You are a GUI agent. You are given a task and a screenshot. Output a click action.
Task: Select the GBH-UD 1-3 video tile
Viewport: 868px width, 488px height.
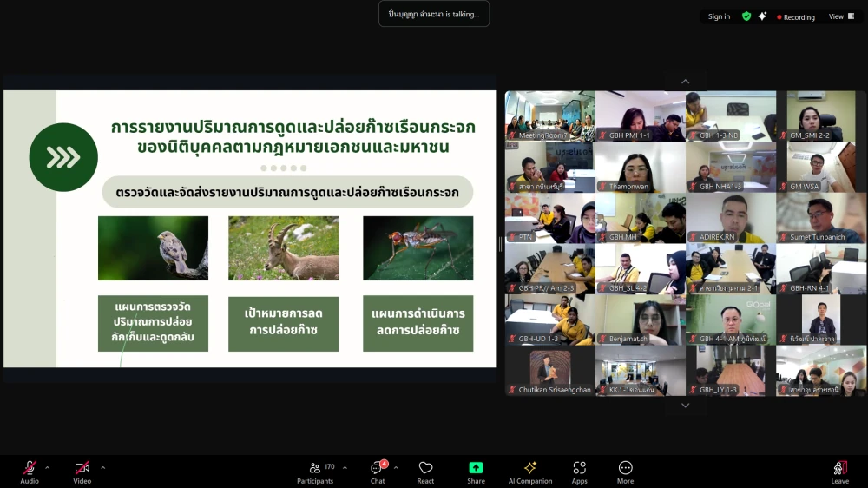[550, 320]
